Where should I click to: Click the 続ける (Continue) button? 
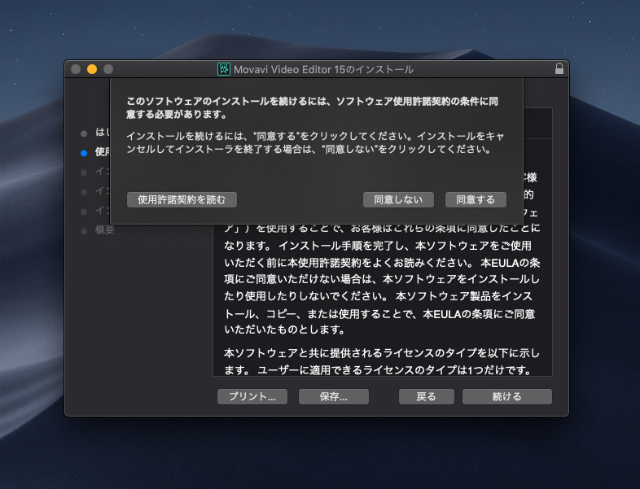507,396
